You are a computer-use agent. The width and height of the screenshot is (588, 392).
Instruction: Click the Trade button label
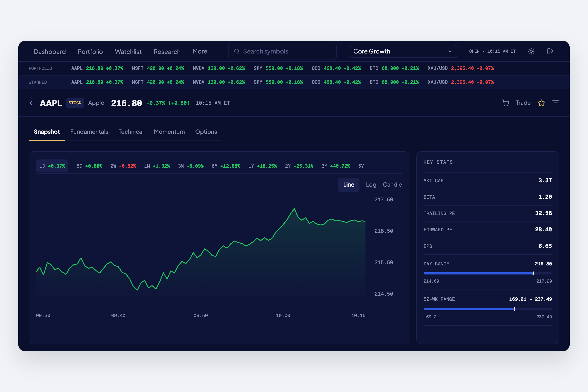[x=523, y=103]
